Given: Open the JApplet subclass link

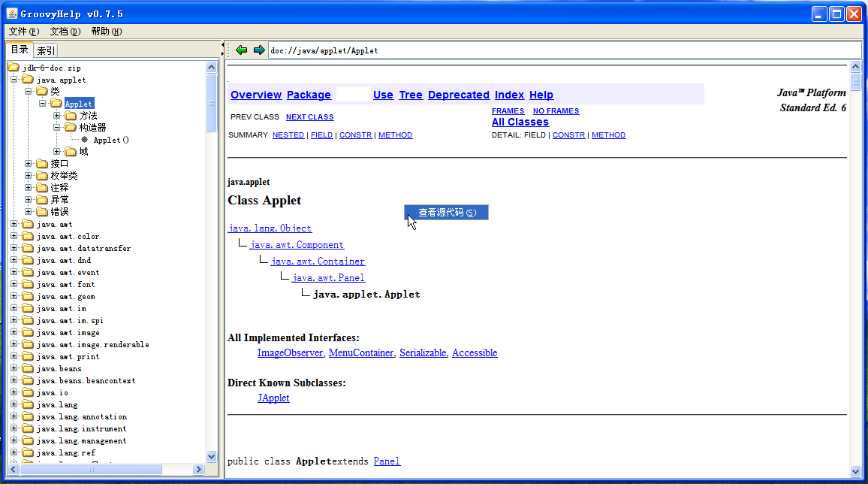Looking at the screenshot, I should click(273, 398).
